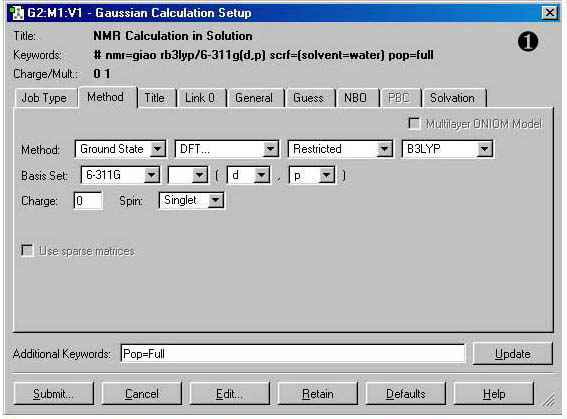This screenshot has width=567, height=419.
Task: Click the Submit button
Action: (54, 394)
